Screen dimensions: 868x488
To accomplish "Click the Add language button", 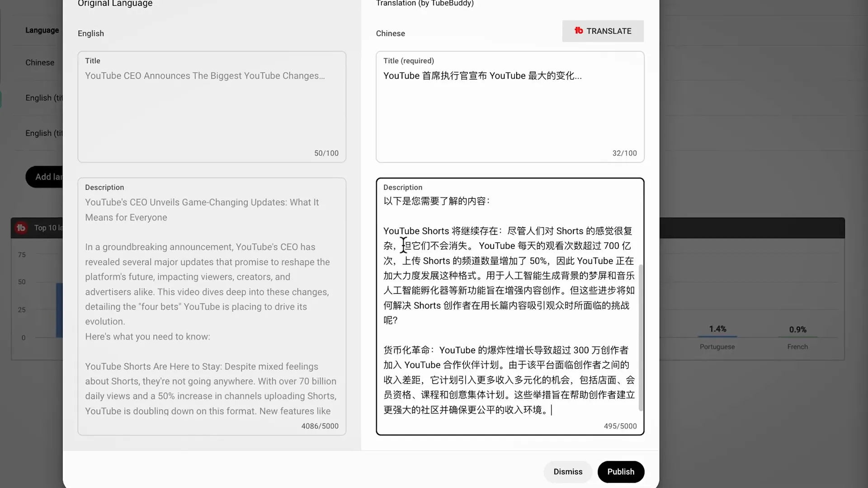I will coord(47,177).
